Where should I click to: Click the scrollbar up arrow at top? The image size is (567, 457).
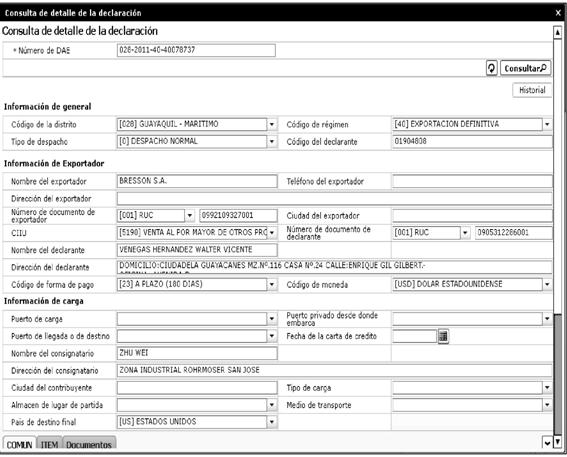pos(558,33)
